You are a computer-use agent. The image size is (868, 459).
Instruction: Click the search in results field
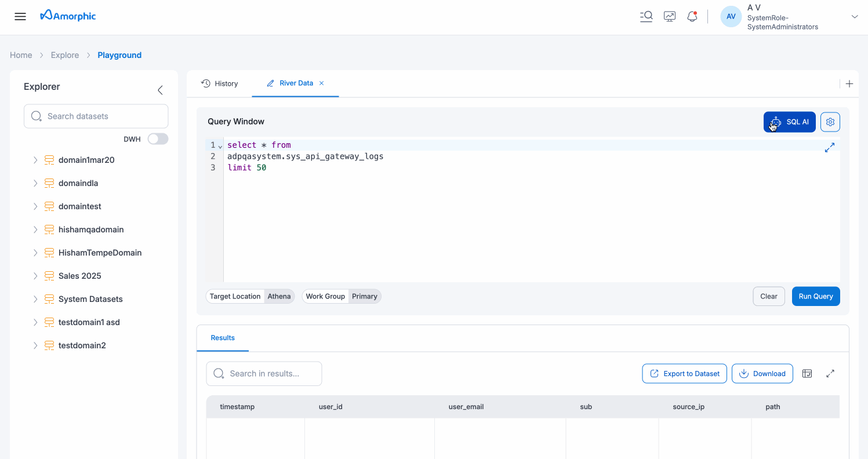(264, 373)
